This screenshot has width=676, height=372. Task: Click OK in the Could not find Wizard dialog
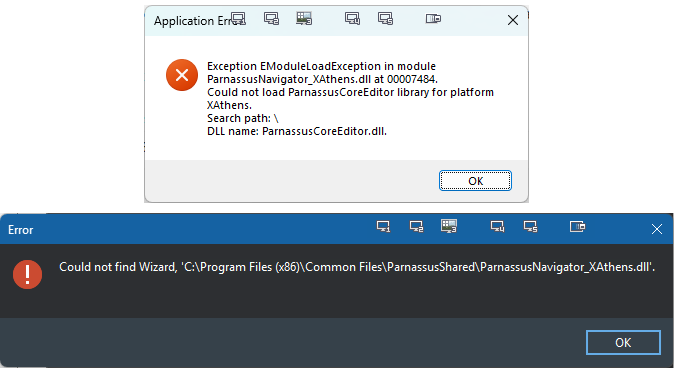coord(623,343)
